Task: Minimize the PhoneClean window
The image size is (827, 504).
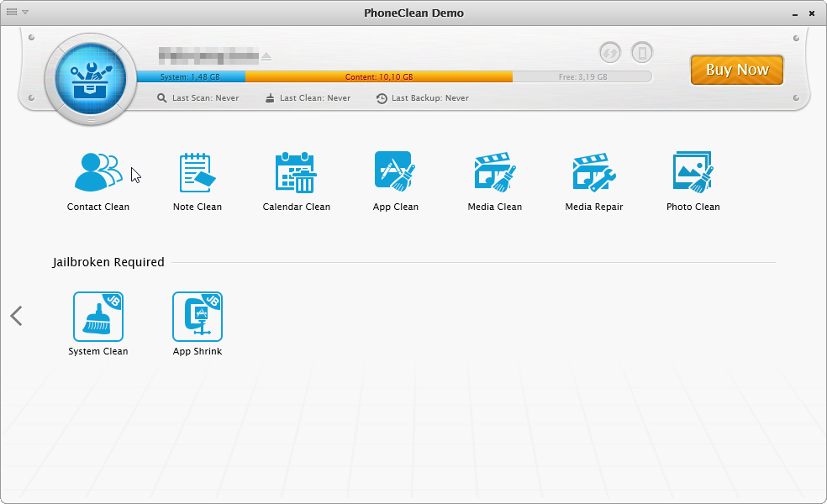Action: pos(795,13)
